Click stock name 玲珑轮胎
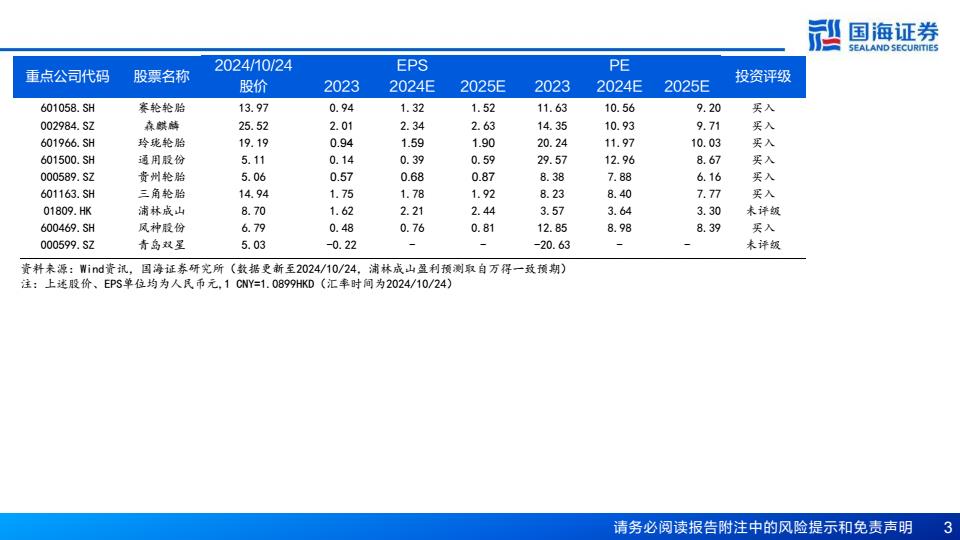The image size is (960, 540). point(162,143)
